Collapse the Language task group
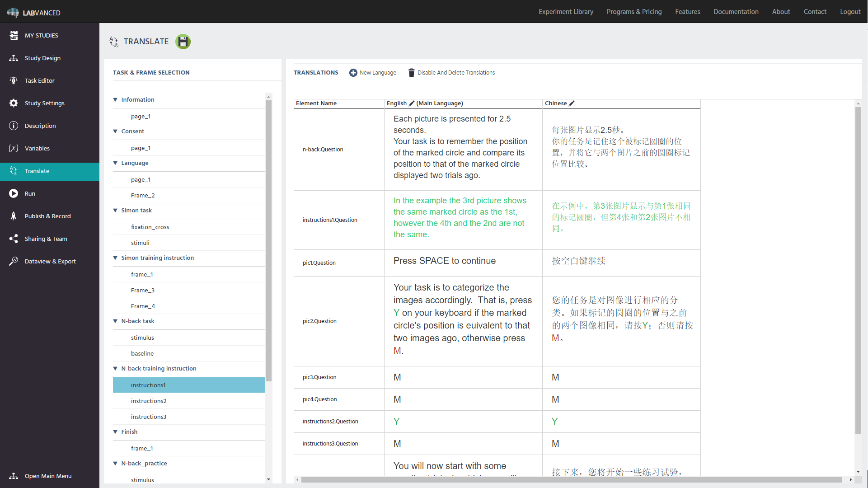Viewport: 868px width, 488px height. pyautogui.click(x=115, y=163)
